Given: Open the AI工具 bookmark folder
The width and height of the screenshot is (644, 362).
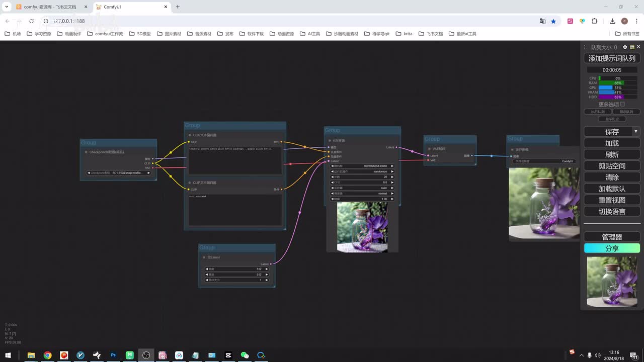Looking at the screenshot, I should click(x=309, y=34).
